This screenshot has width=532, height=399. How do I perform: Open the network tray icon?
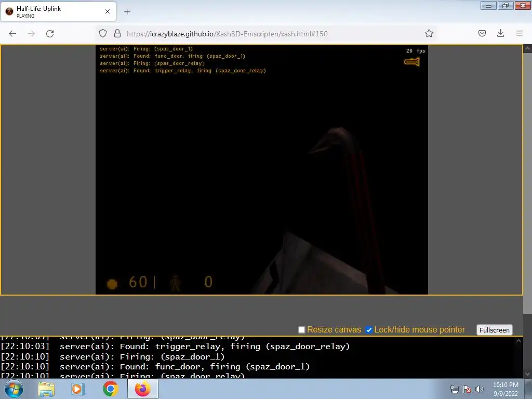pyautogui.click(x=454, y=389)
